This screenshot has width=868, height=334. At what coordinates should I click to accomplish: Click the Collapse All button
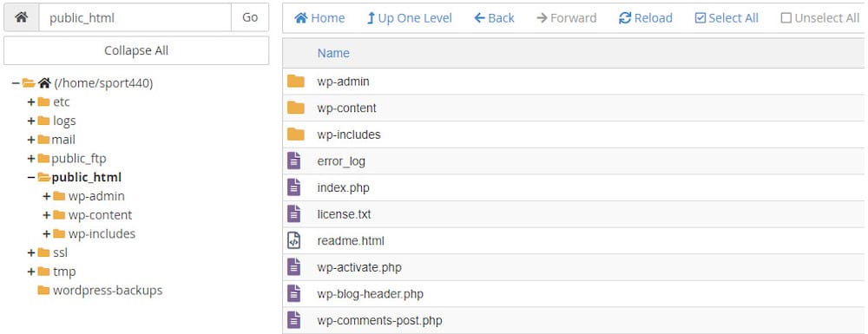point(136,50)
